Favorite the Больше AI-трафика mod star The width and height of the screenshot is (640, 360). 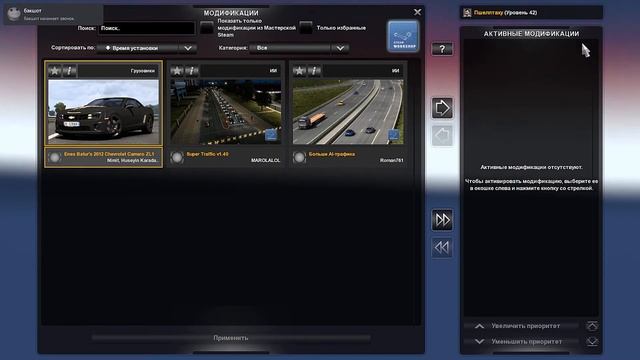(x=299, y=71)
